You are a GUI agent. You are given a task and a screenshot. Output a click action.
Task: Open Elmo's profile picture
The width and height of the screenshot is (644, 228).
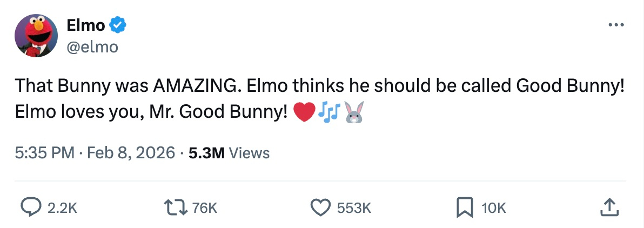tap(36, 36)
